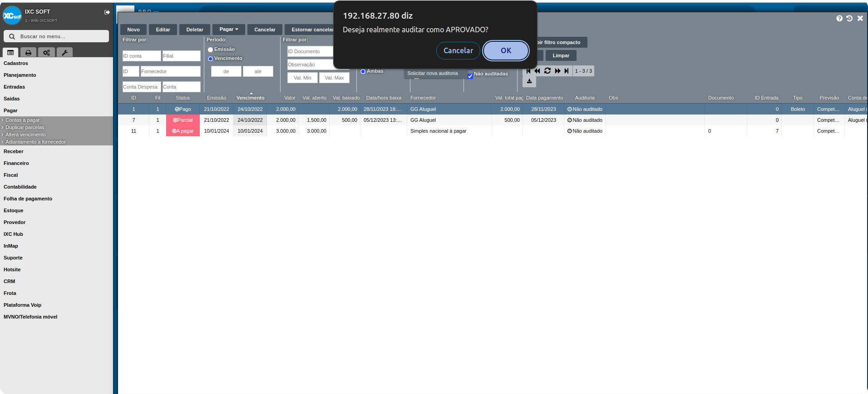Click the Novo button

coord(133,30)
